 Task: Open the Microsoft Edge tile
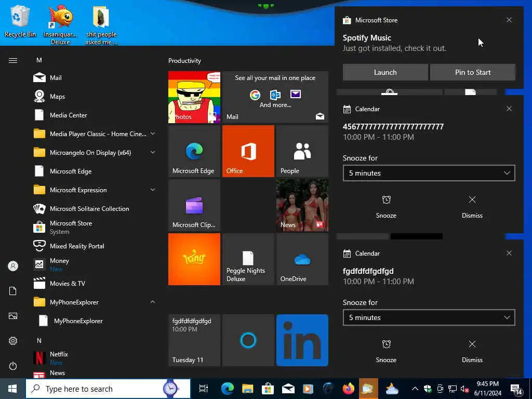[194, 151]
